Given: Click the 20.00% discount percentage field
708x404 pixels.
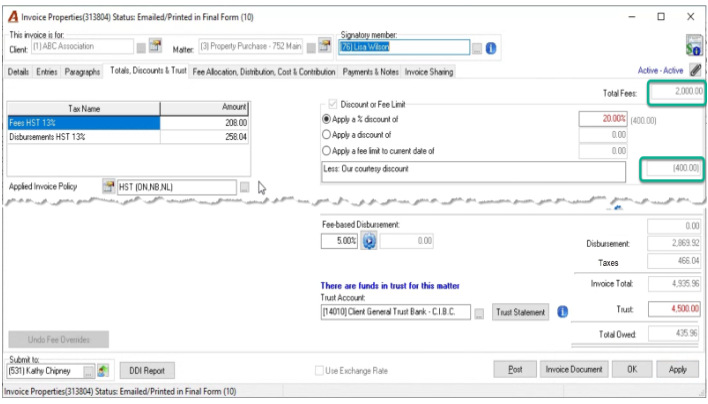Looking at the screenshot, I should 603,119.
